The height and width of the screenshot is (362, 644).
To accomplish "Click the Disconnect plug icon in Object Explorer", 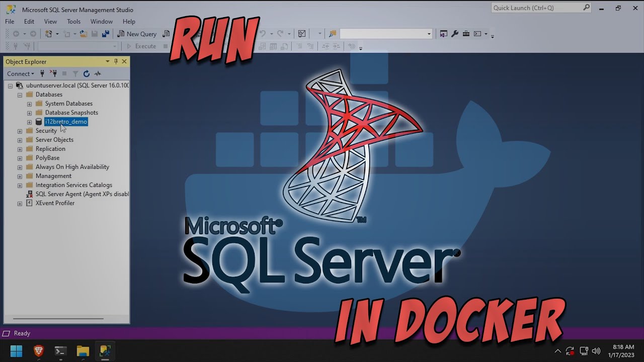I will (53, 73).
